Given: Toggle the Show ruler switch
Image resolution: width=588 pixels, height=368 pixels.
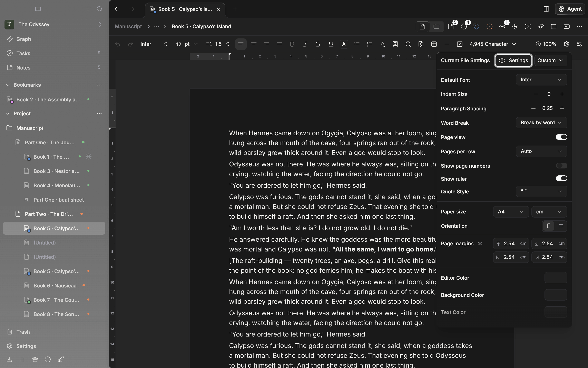Looking at the screenshot, I should pyautogui.click(x=561, y=178).
